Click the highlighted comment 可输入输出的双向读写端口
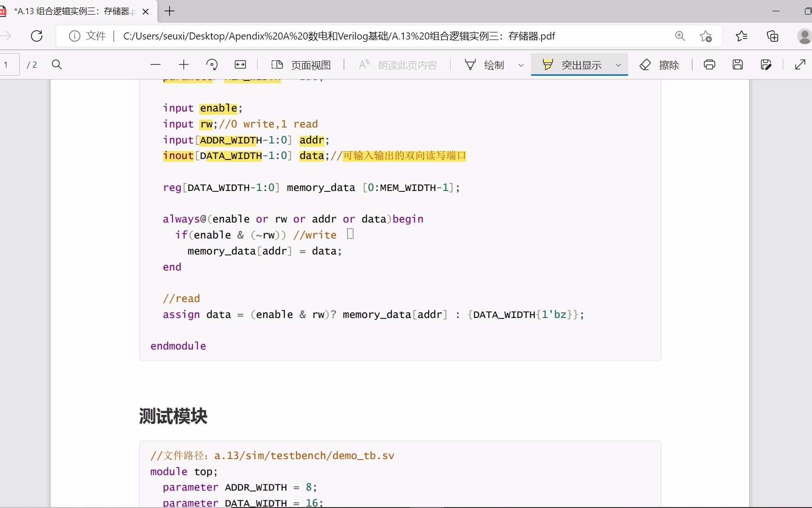The width and height of the screenshot is (812, 508). click(x=405, y=156)
